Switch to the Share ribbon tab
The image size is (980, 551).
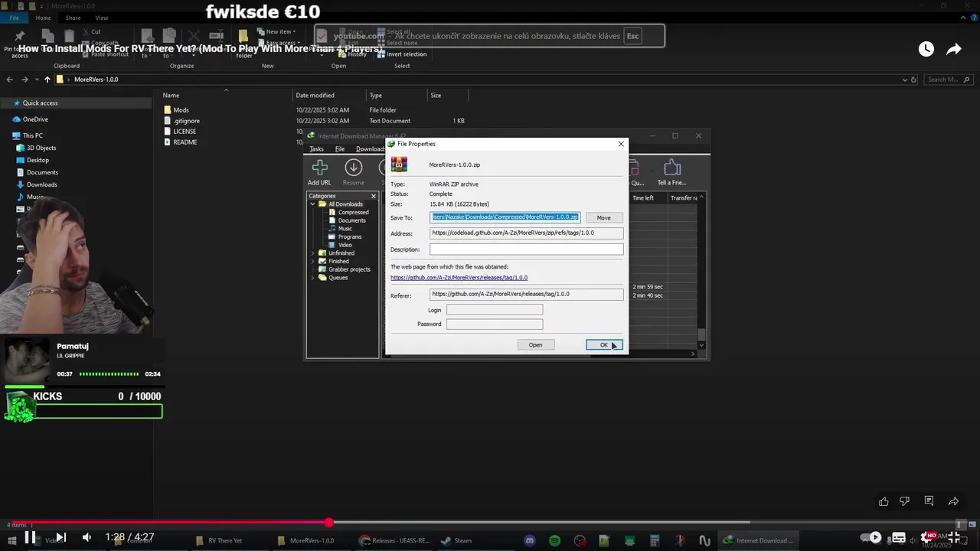point(73,18)
